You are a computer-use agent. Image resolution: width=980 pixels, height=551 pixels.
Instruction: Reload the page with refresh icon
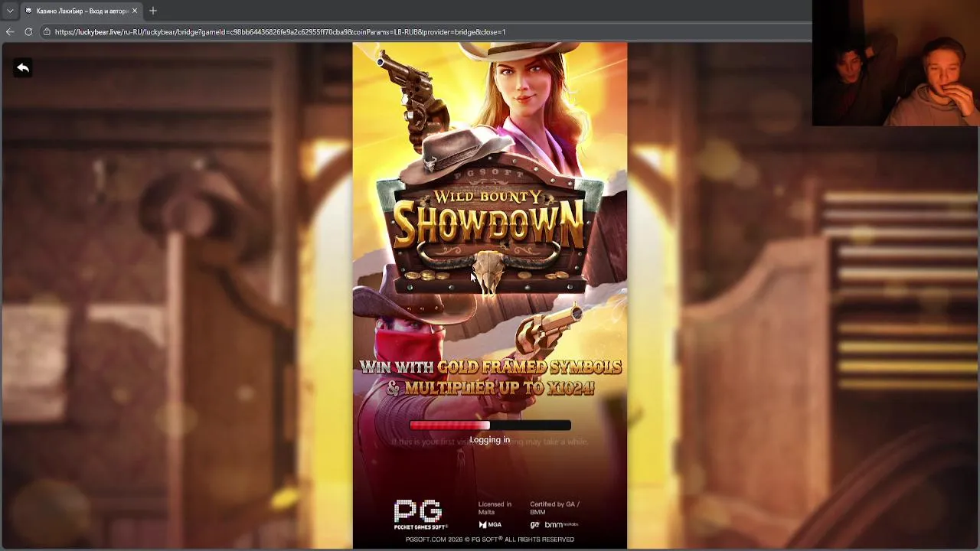pos(28,32)
